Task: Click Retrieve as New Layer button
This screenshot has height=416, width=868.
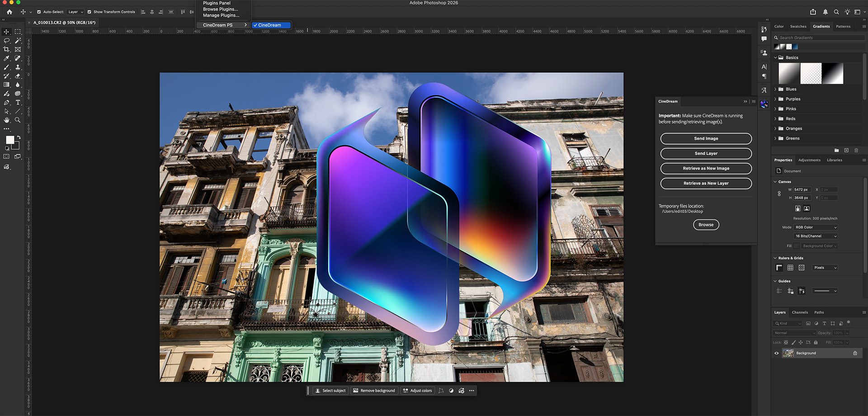Action: [706, 183]
